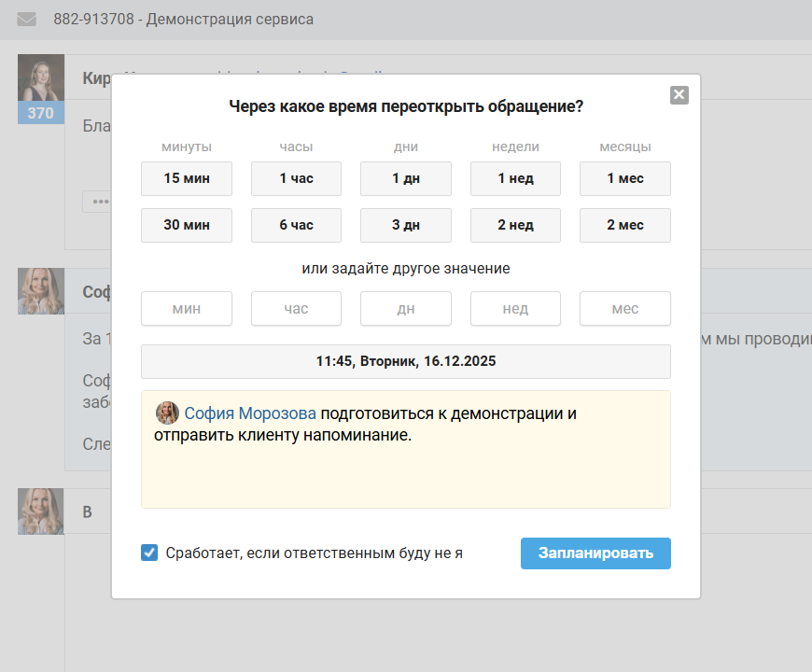The image size is (812, 672).
Task: Select the 1 дн preset
Action: (405, 178)
